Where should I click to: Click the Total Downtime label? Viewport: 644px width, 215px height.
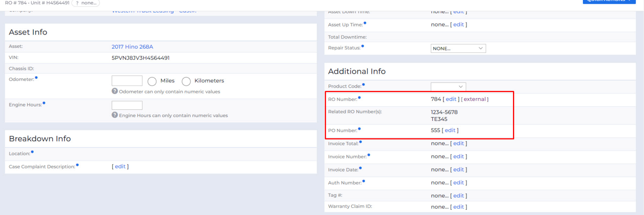pyautogui.click(x=347, y=37)
